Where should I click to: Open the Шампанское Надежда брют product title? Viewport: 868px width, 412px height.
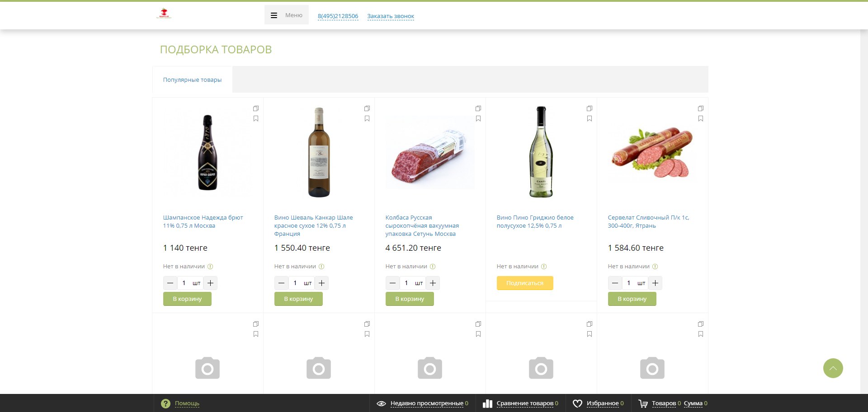point(203,222)
